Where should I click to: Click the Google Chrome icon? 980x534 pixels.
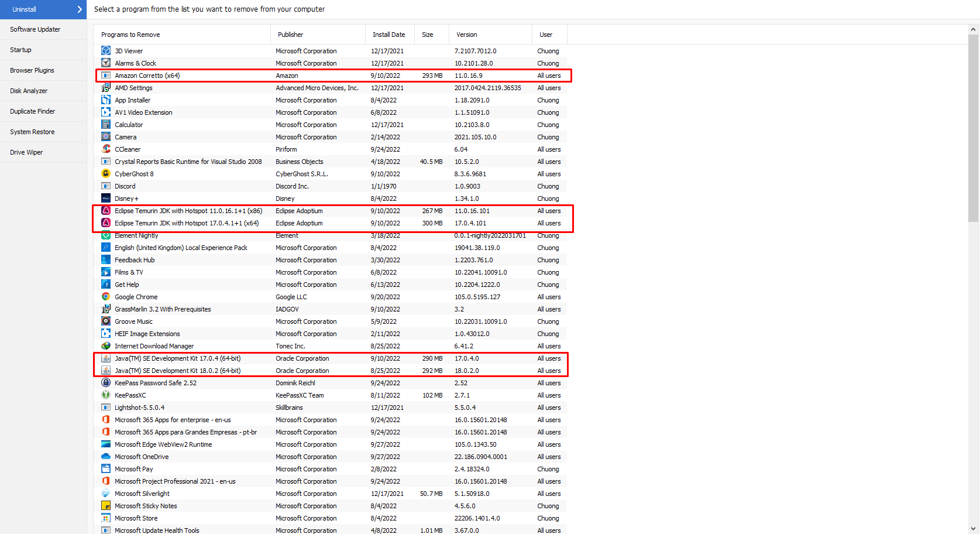pos(106,297)
